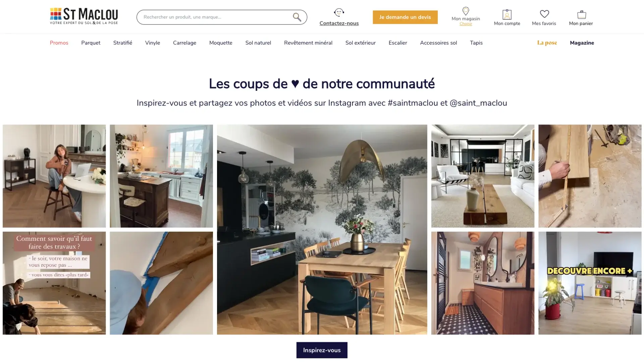This screenshot has height=362, width=644.
Task: Open the Comment savoir travaux post thumbnail
Action: [54, 283]
